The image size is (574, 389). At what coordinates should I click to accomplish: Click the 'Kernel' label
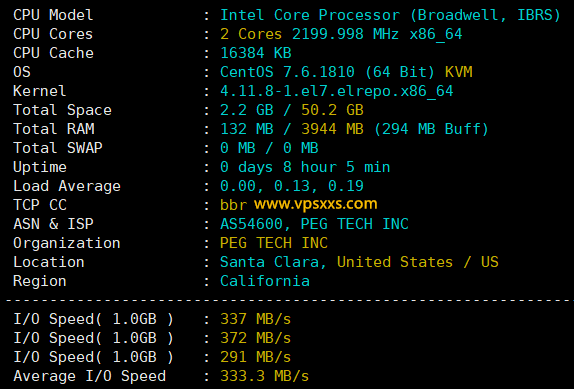(40, 91)
